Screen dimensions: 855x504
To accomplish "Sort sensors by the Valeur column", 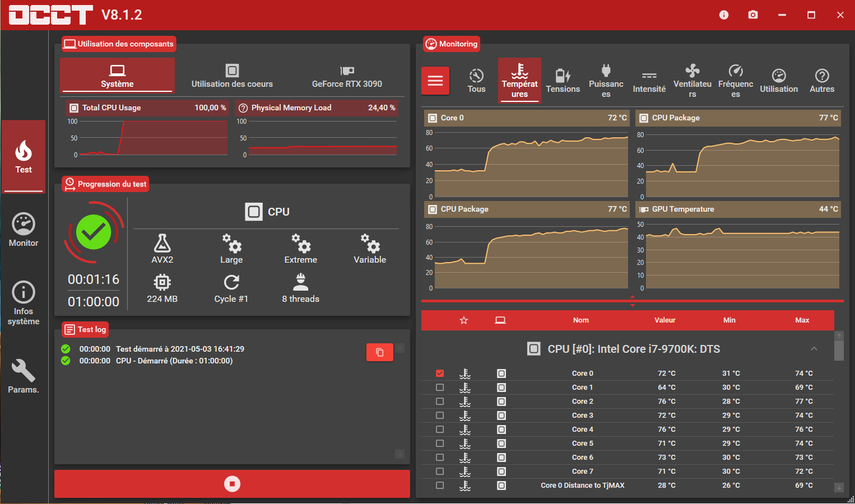I will pyautogui.click(x=665, y=320).
